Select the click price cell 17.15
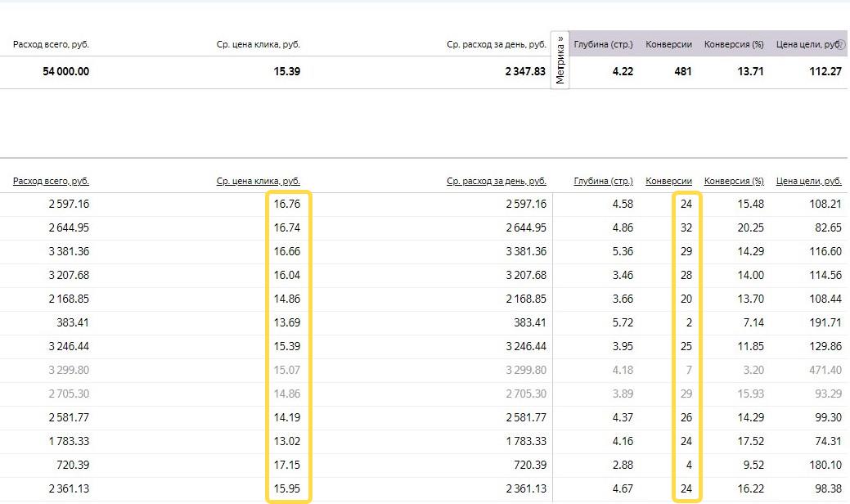 pos(287,466)
